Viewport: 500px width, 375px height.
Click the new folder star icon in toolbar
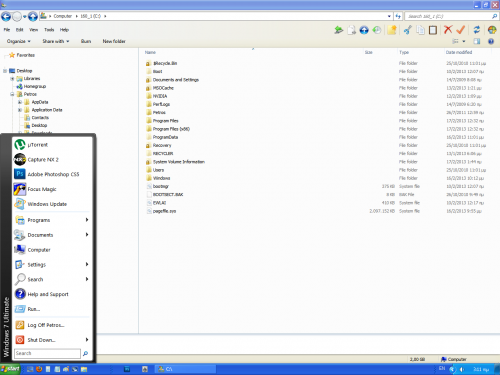(x=392, y=30)
